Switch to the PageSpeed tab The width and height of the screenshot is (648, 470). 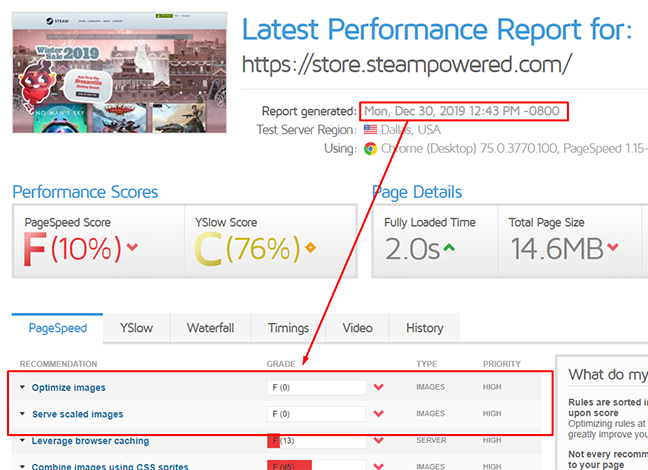tap(57, 328)
